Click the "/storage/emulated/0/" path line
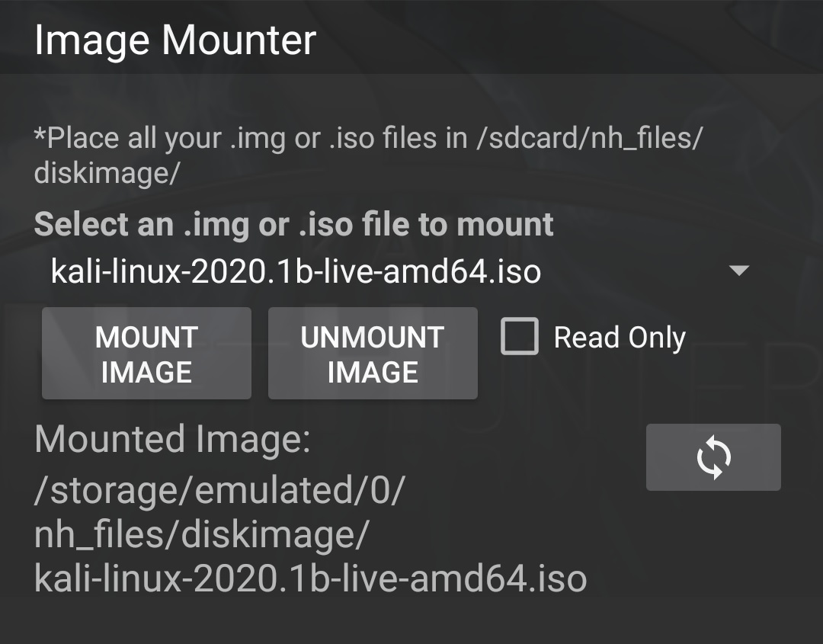The width and height of the screenshot is (823, 644). (219, 492)
